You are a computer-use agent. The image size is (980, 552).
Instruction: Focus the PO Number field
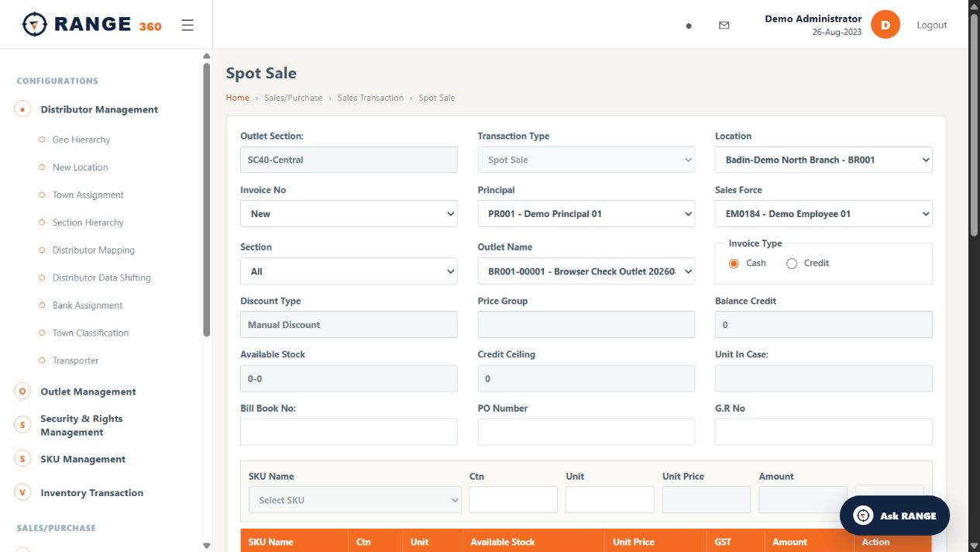click(586, 432)
